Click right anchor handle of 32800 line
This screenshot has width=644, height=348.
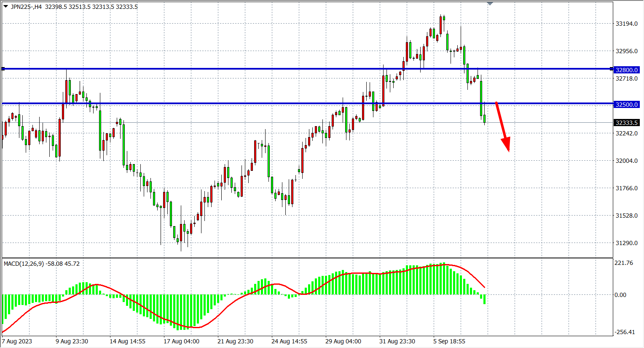click(612, 69)
